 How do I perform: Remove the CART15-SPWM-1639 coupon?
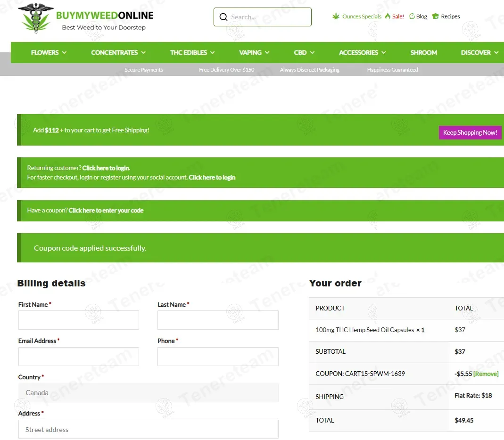point(486,374)
